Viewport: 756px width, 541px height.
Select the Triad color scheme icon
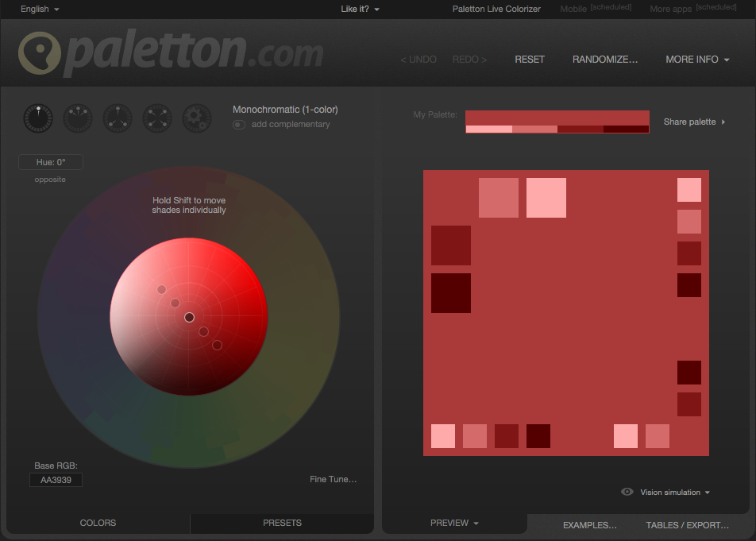117,118
